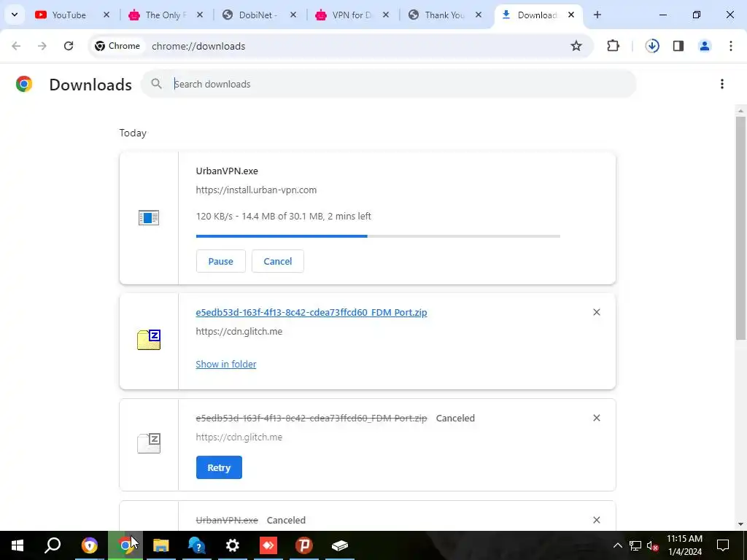The height and width of the screenshot is (560, 747).
Task: Open the network tray icon
Action: click(x=635, y=545)
